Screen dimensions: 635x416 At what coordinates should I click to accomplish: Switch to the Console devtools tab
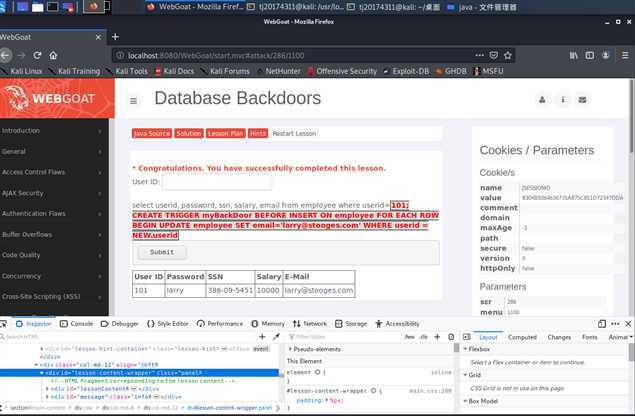click(77, 324)
